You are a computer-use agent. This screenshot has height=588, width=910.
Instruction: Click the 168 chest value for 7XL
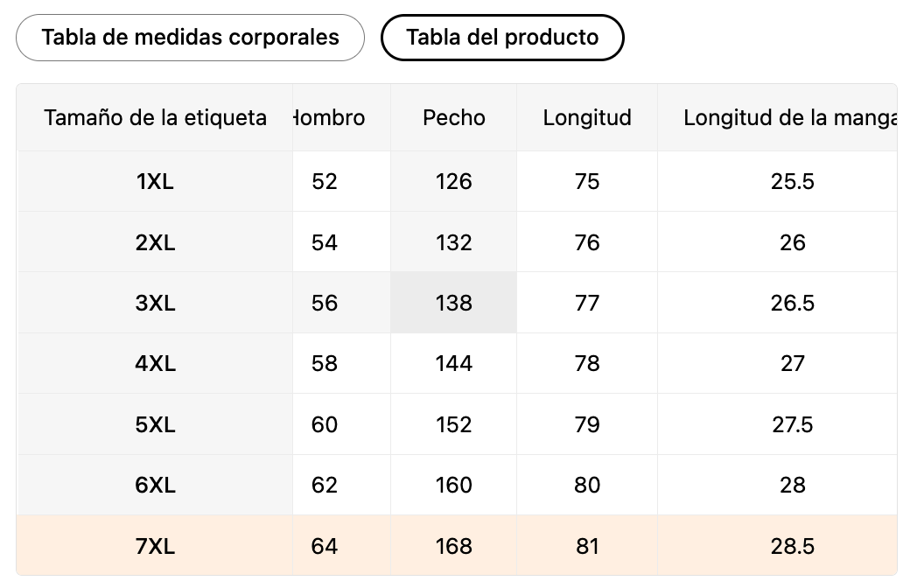coord(453,546)
